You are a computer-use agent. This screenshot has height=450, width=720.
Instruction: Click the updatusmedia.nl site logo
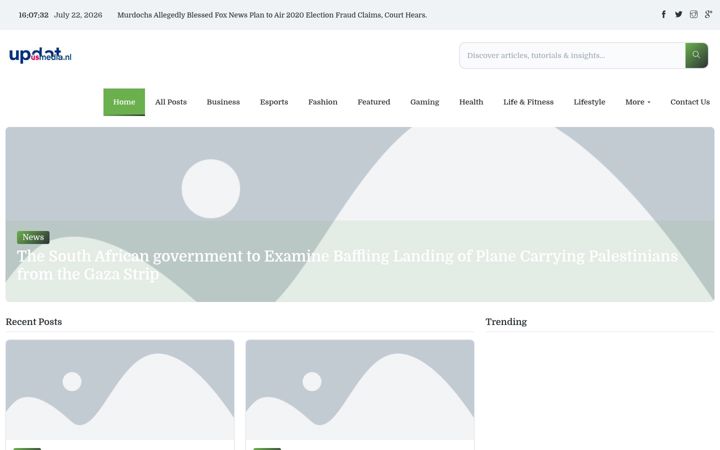[40, 55]
